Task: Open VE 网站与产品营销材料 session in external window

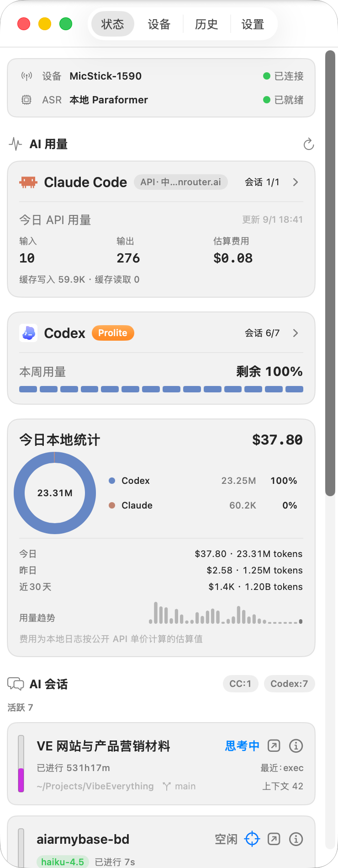Action: click(x=274, y=746)
